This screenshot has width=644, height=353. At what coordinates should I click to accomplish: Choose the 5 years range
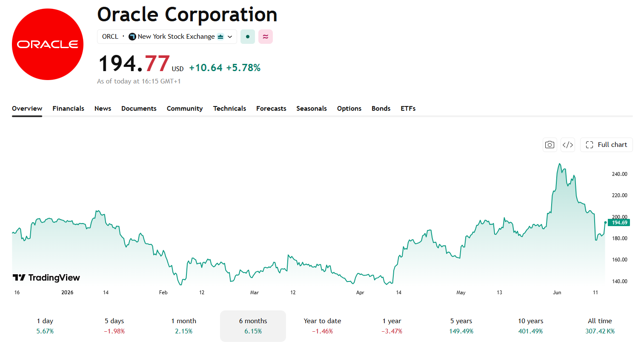click(461, 326)
